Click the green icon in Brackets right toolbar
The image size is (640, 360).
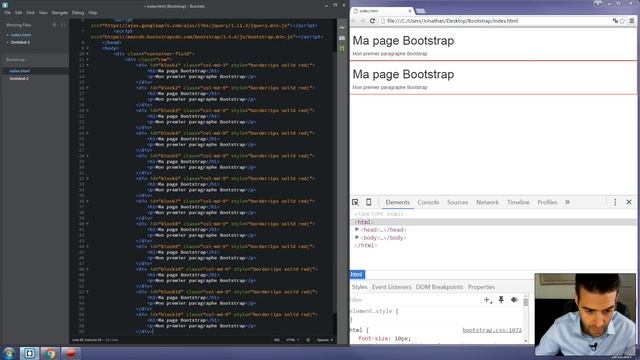click(342, 48)
